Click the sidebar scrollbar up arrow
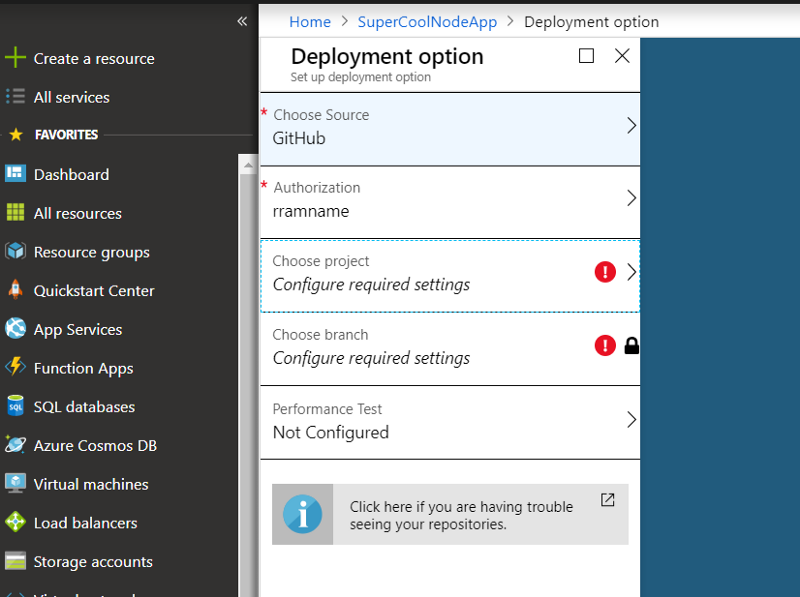Screen dimensions: 800x597 click(x=248, y=164)
